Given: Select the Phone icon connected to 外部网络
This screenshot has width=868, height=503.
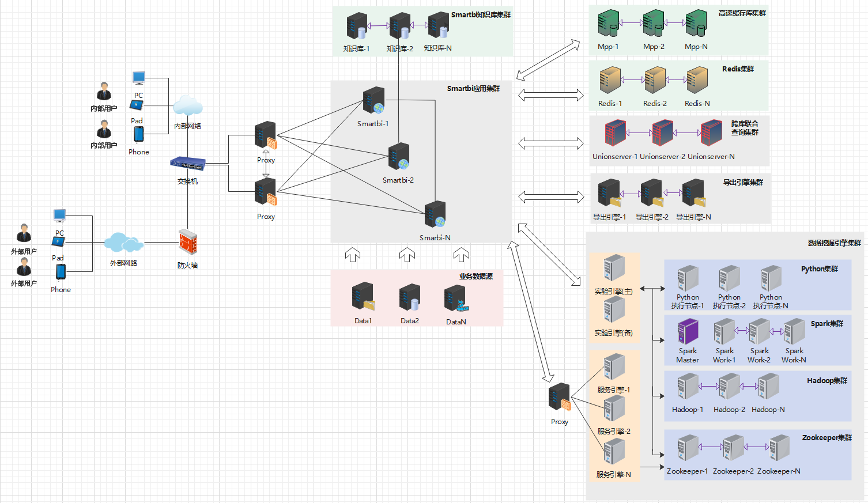Looking at the screenshot, I should 61,272.
